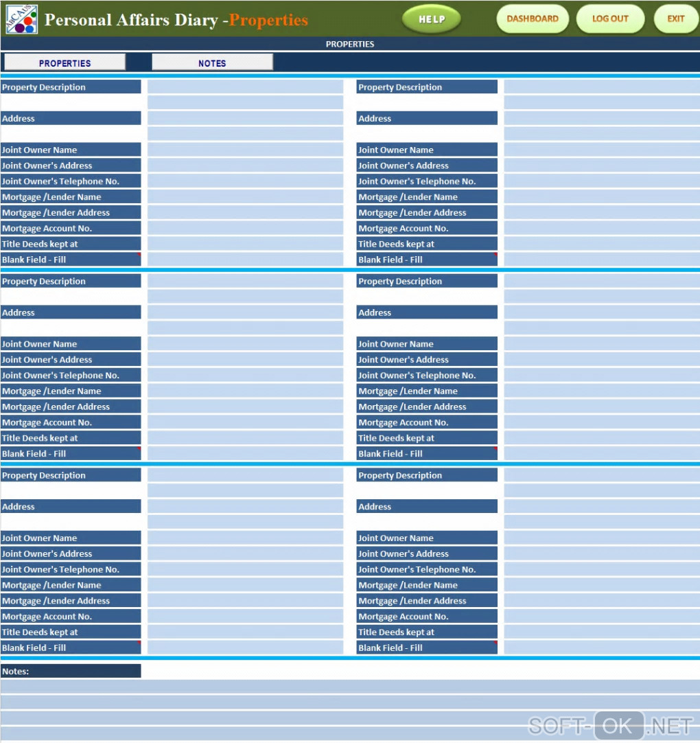Click the bottom-right block's Address input field
Screen dimensions: 700x743
pyautogui.click(x=602, y=506)
